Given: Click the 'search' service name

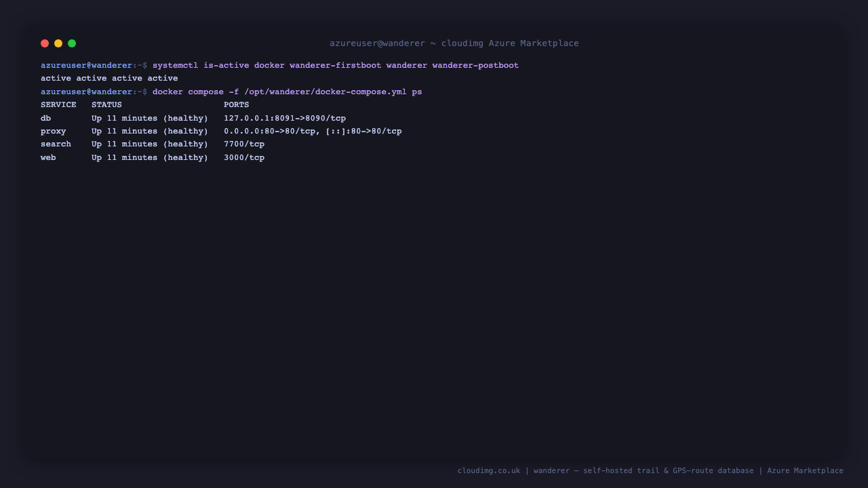Looking at the screenshot, I should [56, 144].
